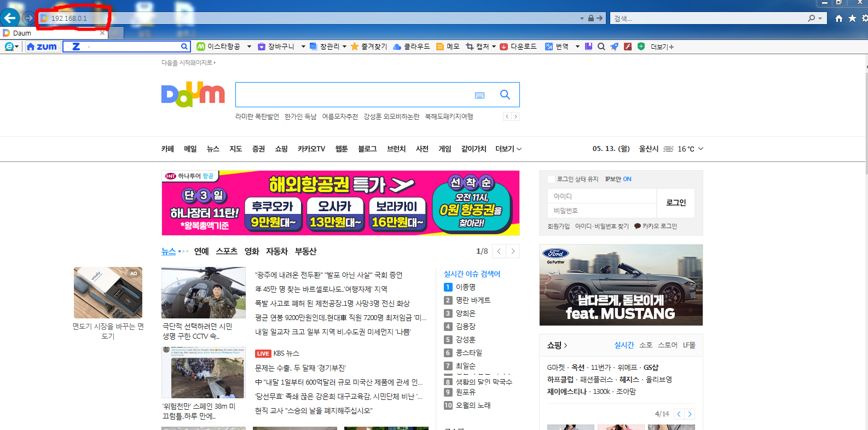
Task: Click 다음을 시작페이지로 link
Action: pos(188,62)
